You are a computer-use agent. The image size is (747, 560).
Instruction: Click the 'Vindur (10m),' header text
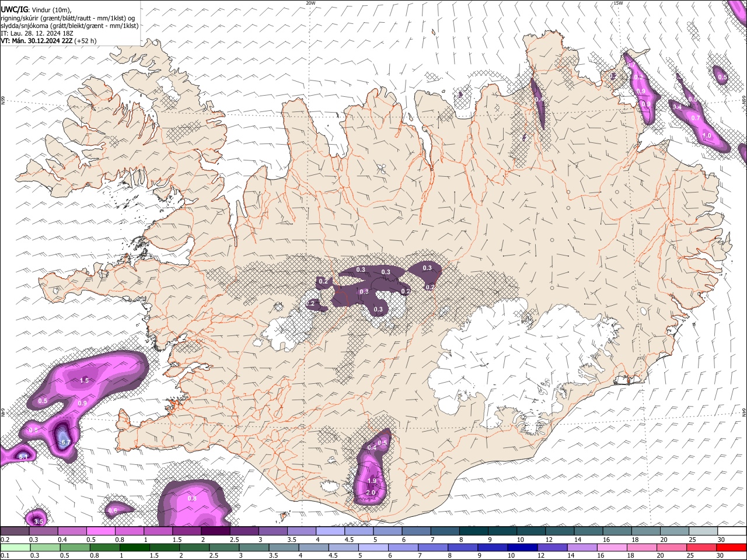53,10
